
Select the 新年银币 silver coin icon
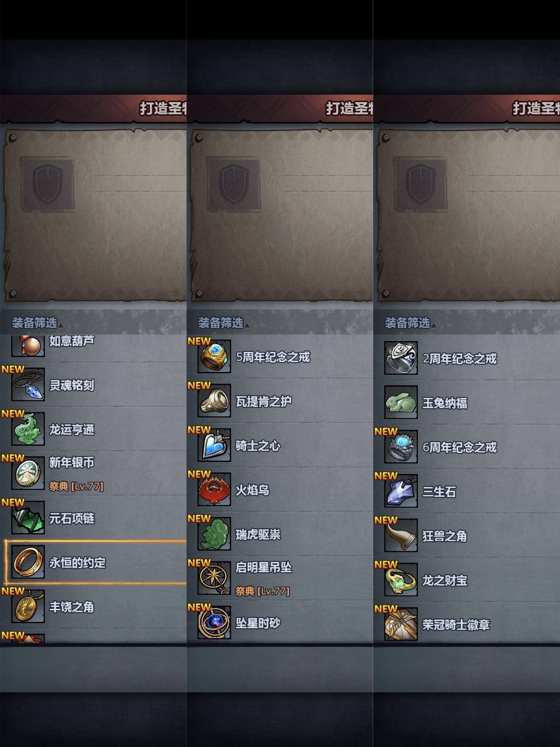[28, 473]
